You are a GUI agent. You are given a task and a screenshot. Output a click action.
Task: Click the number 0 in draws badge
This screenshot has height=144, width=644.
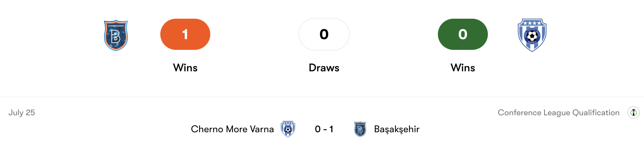[324, 34]
